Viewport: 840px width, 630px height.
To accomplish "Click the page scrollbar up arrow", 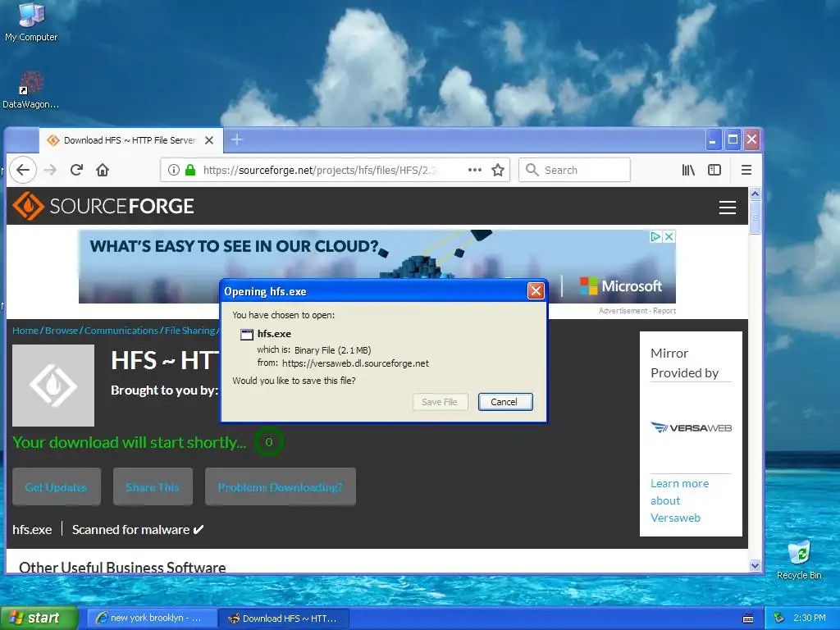I will point(755,194).
